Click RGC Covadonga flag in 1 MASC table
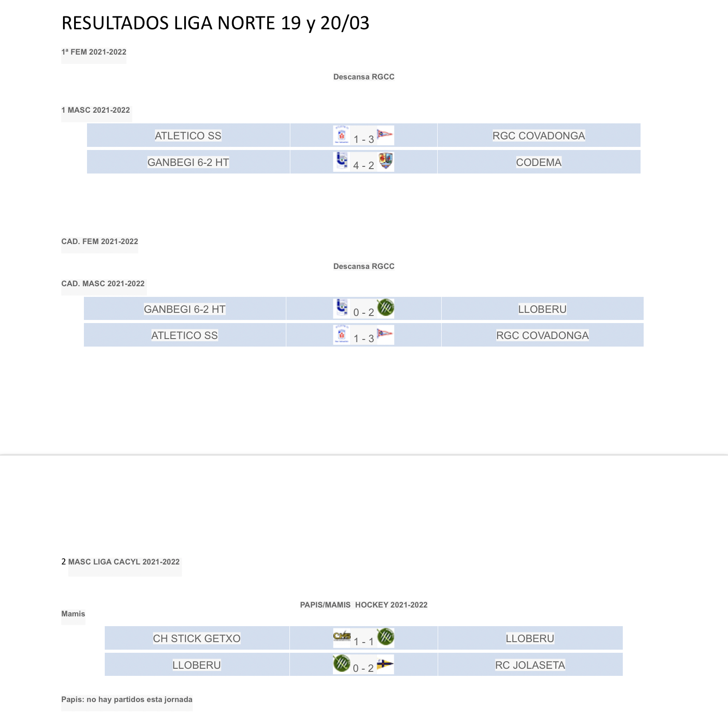This screenshot has width=728, height=722. point(385,134)
